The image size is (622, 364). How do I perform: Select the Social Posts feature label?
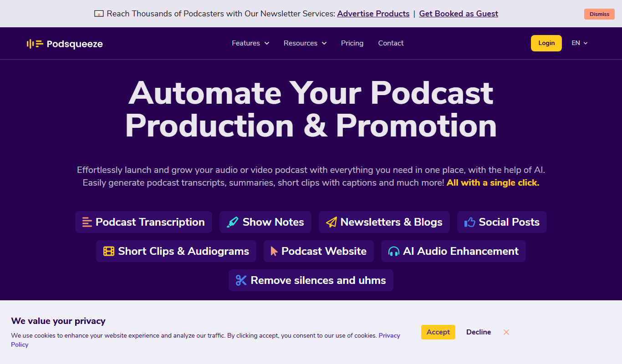pyautogui.click(x=509, y=222)
